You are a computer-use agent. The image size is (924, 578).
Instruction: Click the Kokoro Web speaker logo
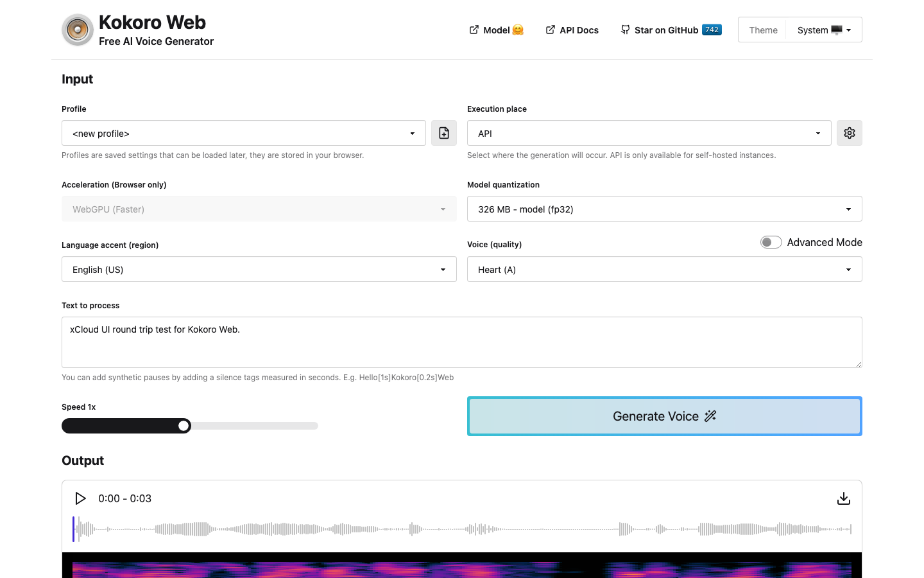point(78,30)
